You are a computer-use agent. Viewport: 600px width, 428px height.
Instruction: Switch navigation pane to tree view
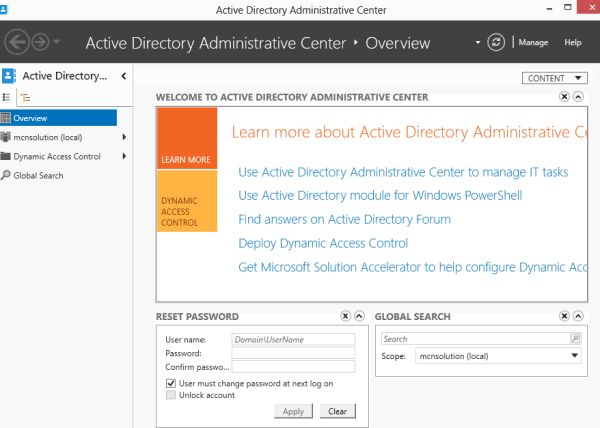pos(25,98)
